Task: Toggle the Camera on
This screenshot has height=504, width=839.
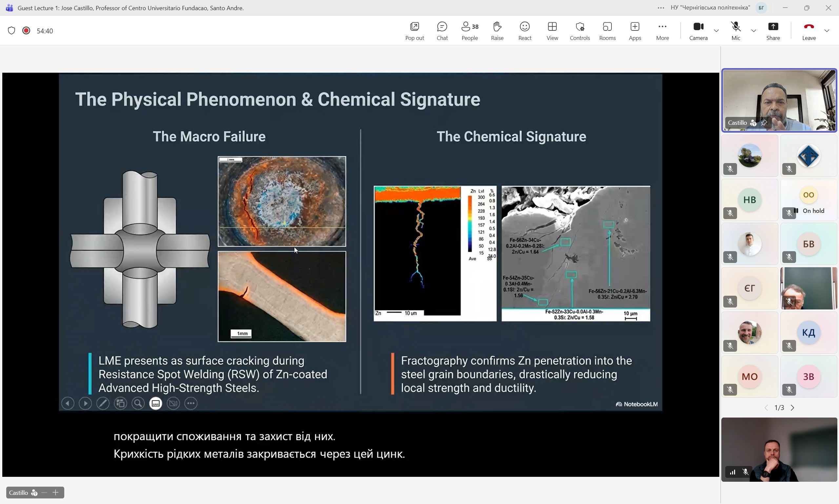Action: pos(698,30)
